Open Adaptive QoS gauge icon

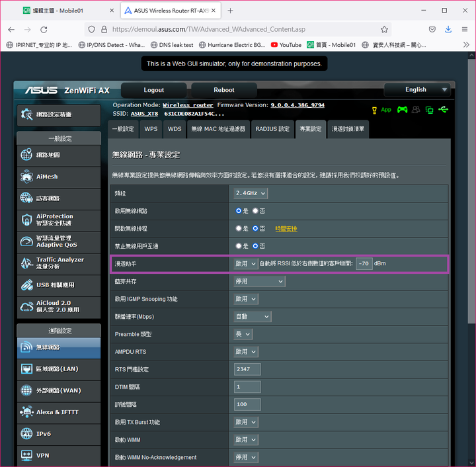tap(26, 241)
